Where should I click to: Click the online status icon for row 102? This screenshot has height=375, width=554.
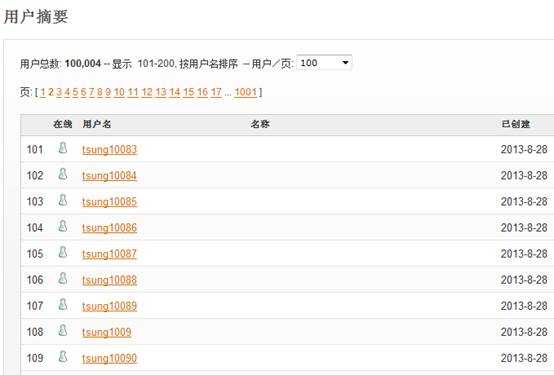(63, 174)
